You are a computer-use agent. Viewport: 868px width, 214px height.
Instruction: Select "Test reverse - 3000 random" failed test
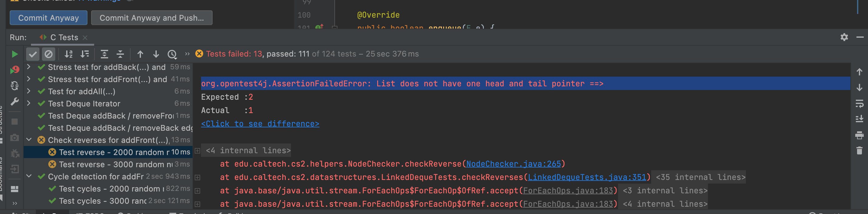point(114,164)
